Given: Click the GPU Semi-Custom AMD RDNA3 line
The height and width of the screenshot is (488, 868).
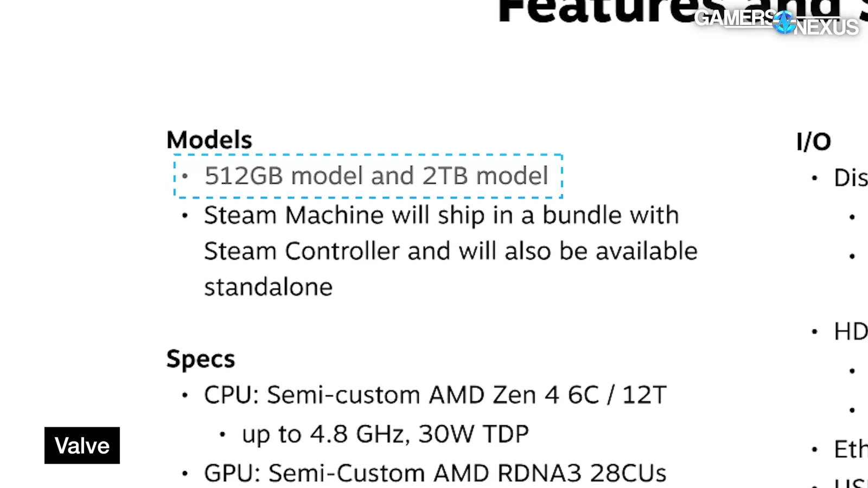Looking at the screenshot, I should (x=435, y=473).
